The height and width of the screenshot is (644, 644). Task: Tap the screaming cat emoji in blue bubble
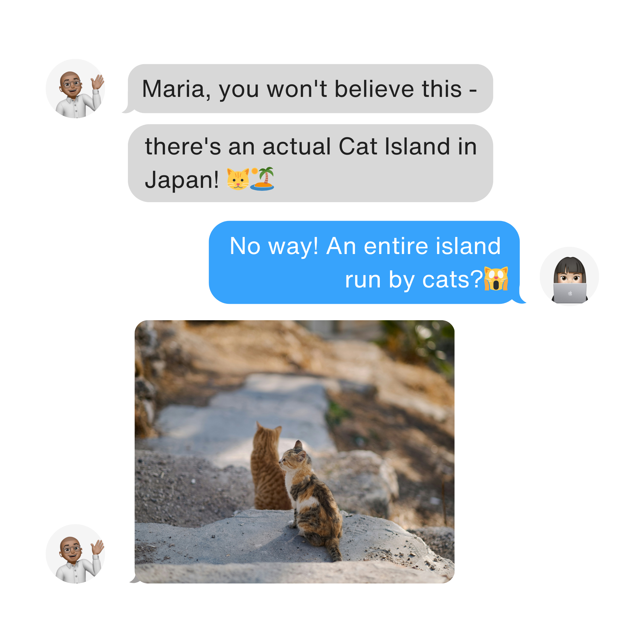496,279
